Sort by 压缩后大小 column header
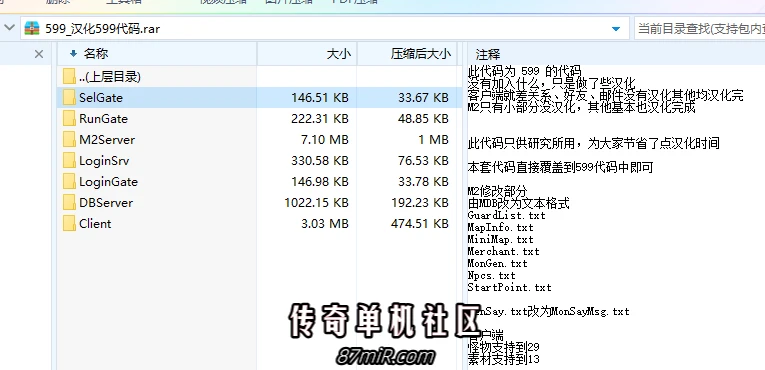The height and width of the screenshot is (370, 765). click(x=407, y=54)
